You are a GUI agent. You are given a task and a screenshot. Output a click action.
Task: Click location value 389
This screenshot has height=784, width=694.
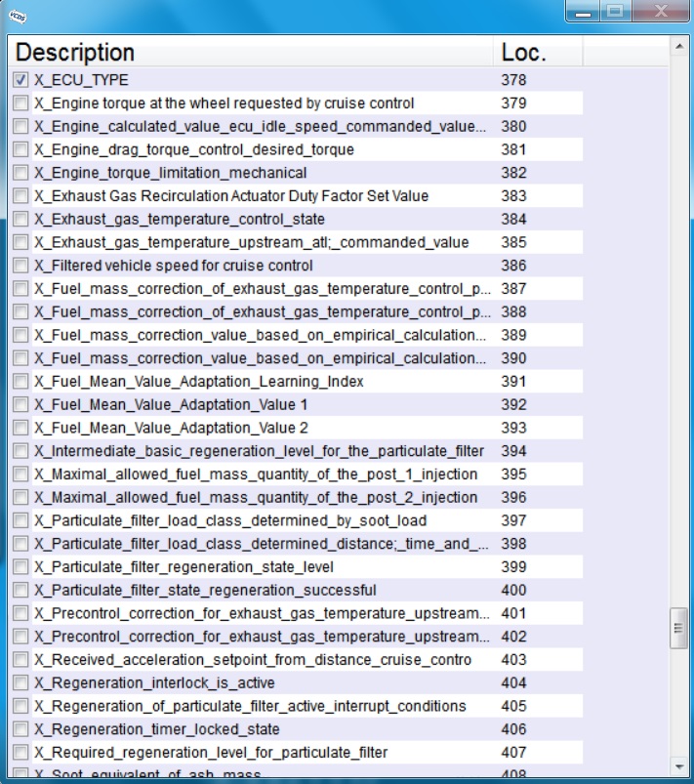point(513,335)
